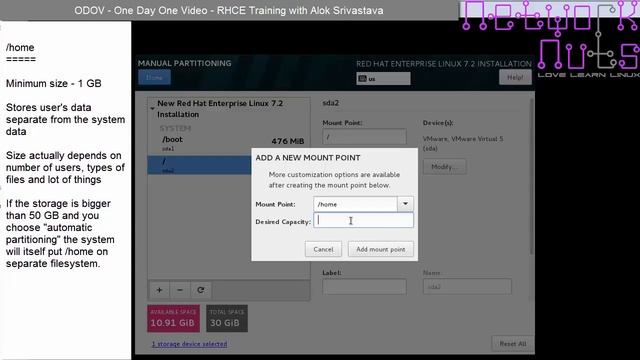Select the /boot partition row
The image size is (640, 360).
(x=229, y=143)
